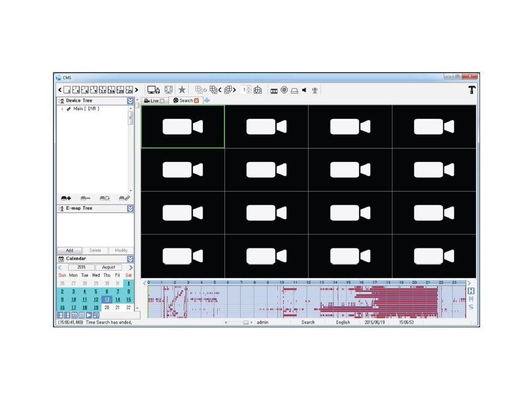Click the remove device icon

coord(85,198)
